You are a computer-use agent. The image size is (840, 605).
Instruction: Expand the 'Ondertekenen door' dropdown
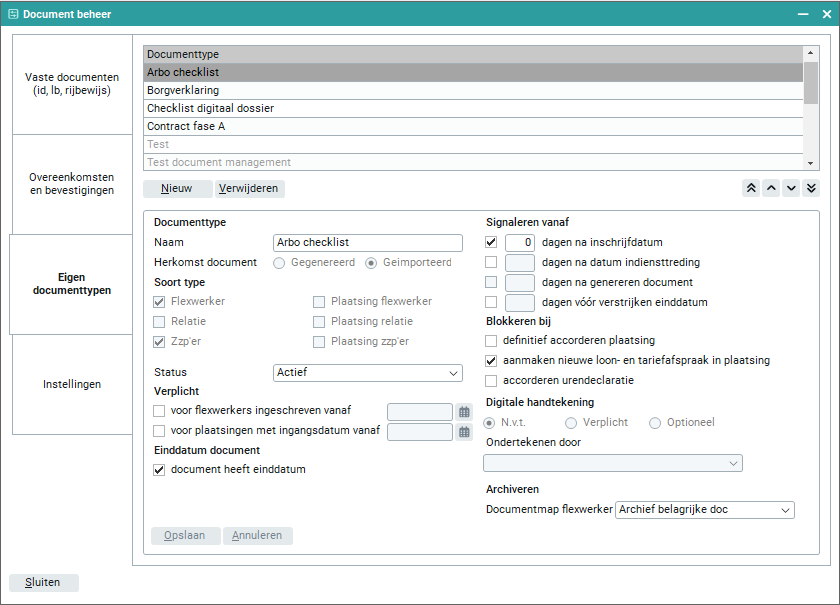coord(612,463)
